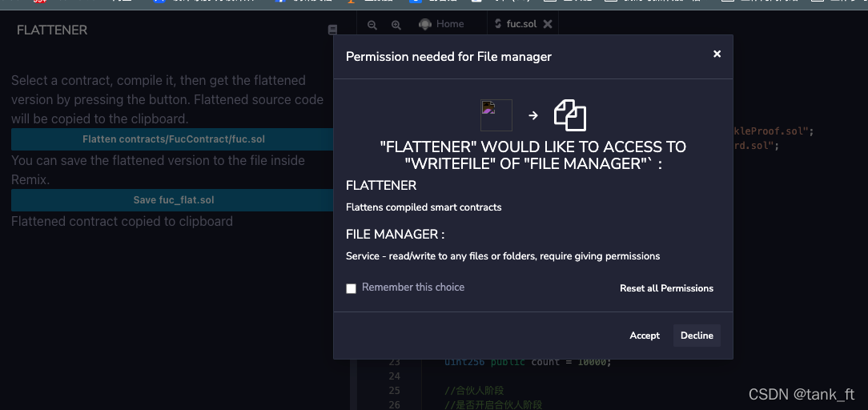This screenshot has width=868, height=410.
Task: Click the Save fuc_flat.sol button
Action: 173,199
